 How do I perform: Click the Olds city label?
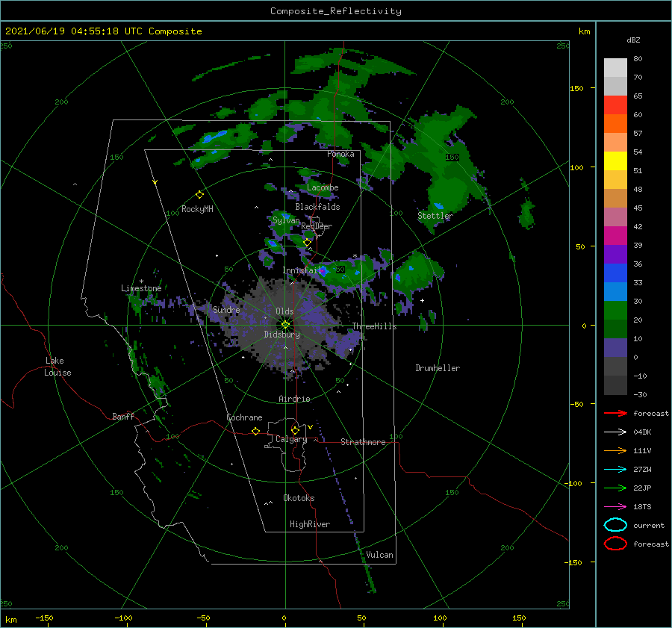click(285, 311)
